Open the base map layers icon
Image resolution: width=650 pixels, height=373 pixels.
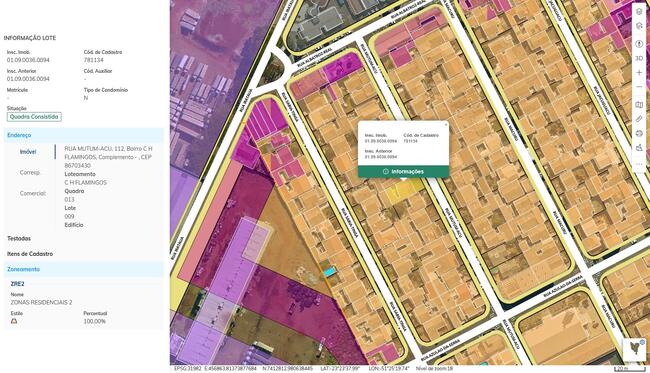(x=639, y=26)
